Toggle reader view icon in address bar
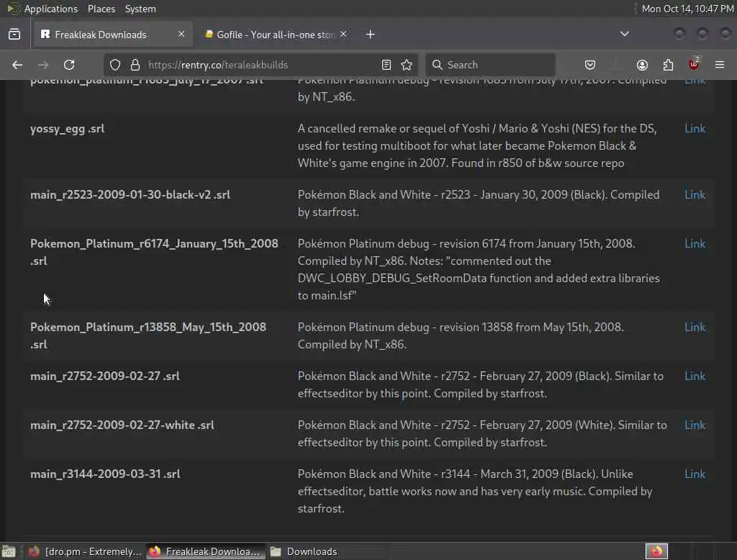 click(386, 65)
